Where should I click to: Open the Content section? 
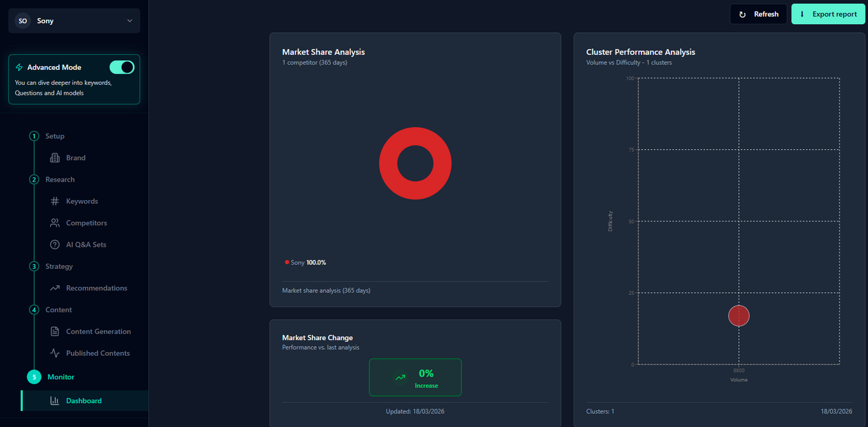[58, 309]
